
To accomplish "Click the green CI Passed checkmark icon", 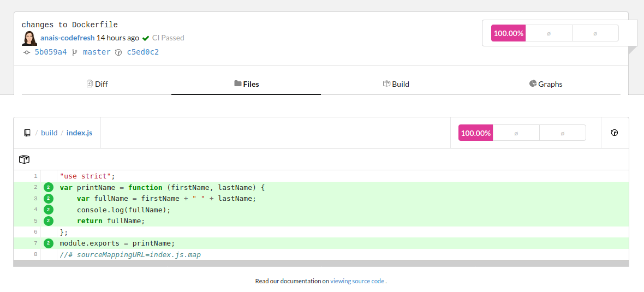I will click(146, 38).
